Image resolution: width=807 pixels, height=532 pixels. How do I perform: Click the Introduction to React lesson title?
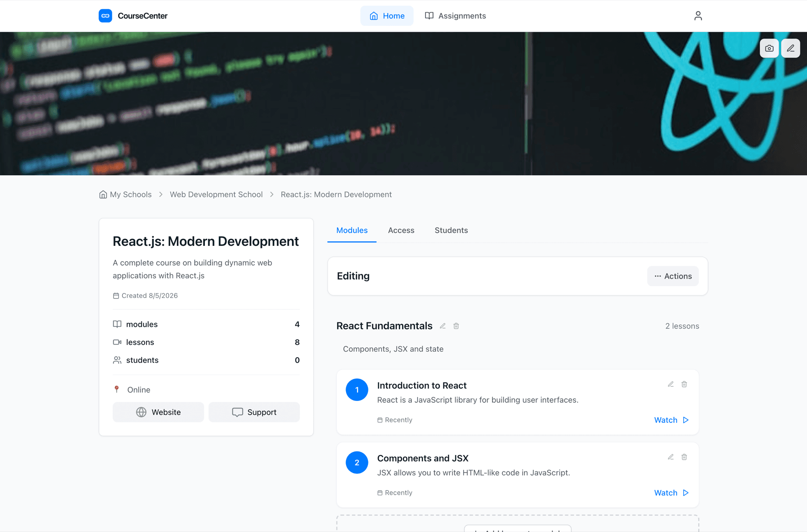422,386
